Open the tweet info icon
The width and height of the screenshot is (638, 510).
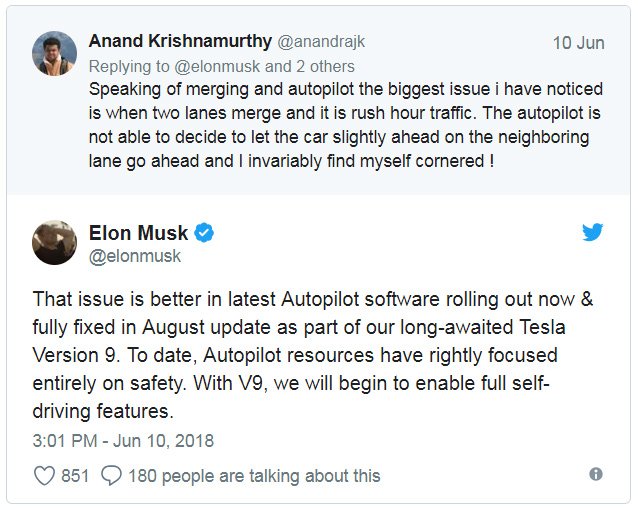click(x=596, y=474)
